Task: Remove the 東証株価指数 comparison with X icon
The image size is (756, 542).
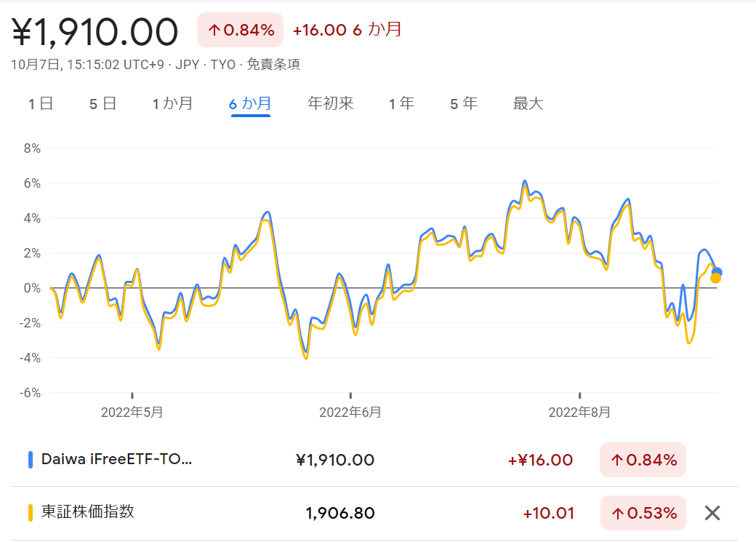Action: coord(712,513)
